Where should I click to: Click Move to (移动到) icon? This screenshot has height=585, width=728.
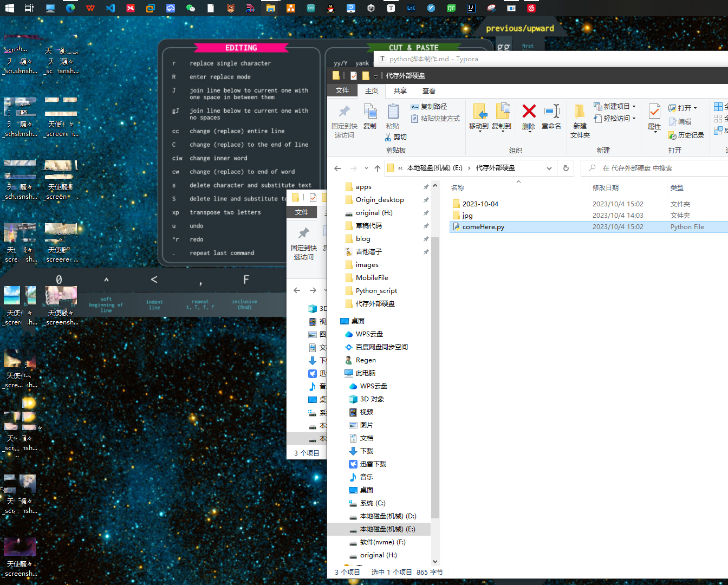pos(479,116)
